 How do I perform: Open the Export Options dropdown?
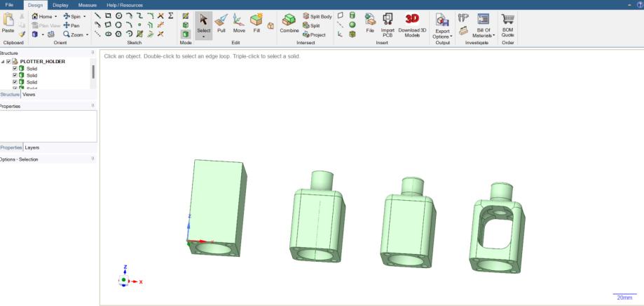[442, 25]
